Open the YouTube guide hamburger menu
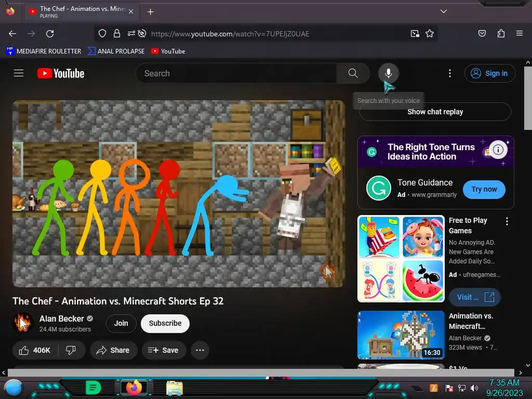This screenshot has width=532, height=399. click(x=19, y=73)
